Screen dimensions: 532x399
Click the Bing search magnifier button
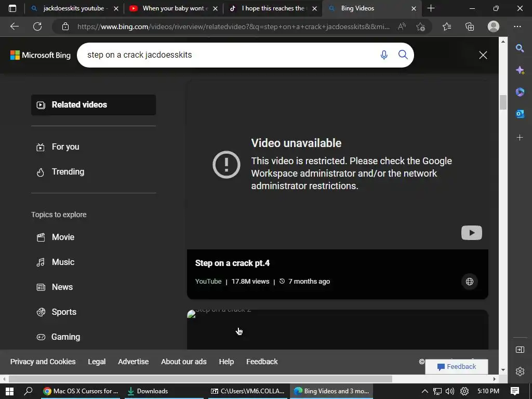coord(403,55)
